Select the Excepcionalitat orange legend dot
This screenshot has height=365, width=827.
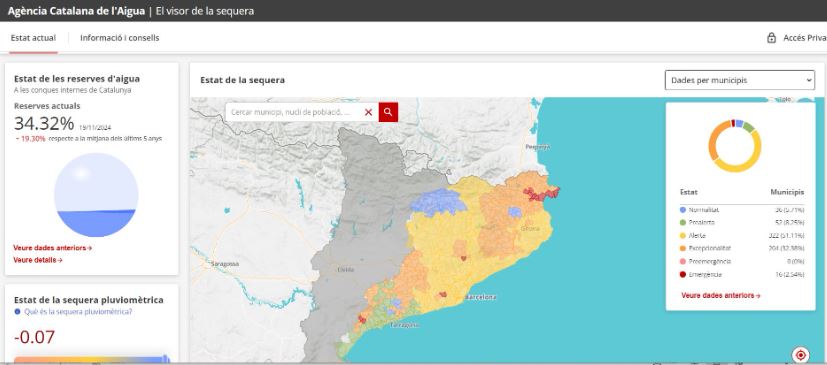683,248
